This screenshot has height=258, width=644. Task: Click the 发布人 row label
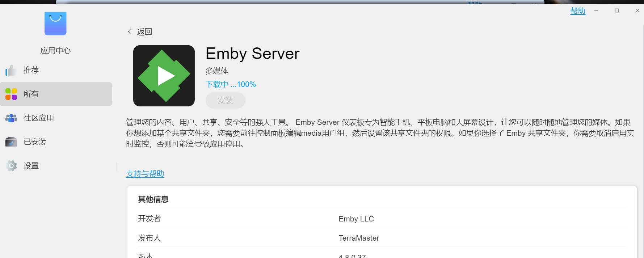click(149, 238)
